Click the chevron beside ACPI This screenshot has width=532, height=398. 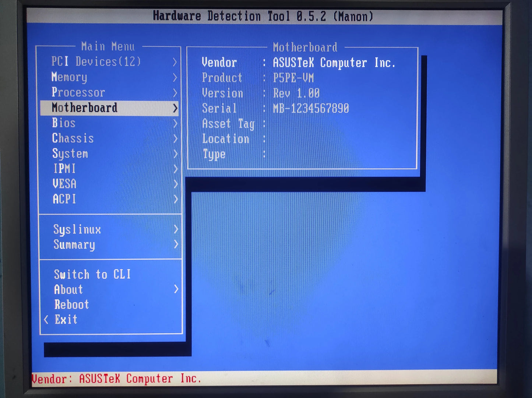tap(176, 199)
